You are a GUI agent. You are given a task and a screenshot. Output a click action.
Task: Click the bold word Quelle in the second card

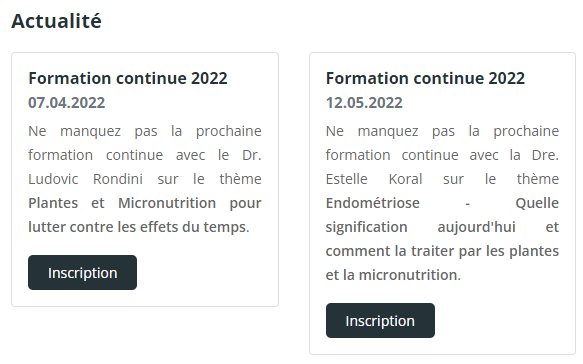tap(537, 203)
